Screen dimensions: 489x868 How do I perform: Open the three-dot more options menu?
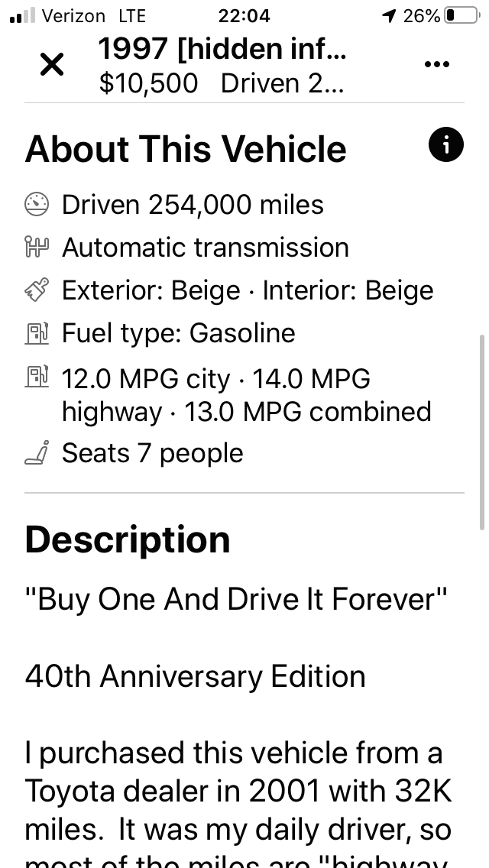(x=436, y=64)
